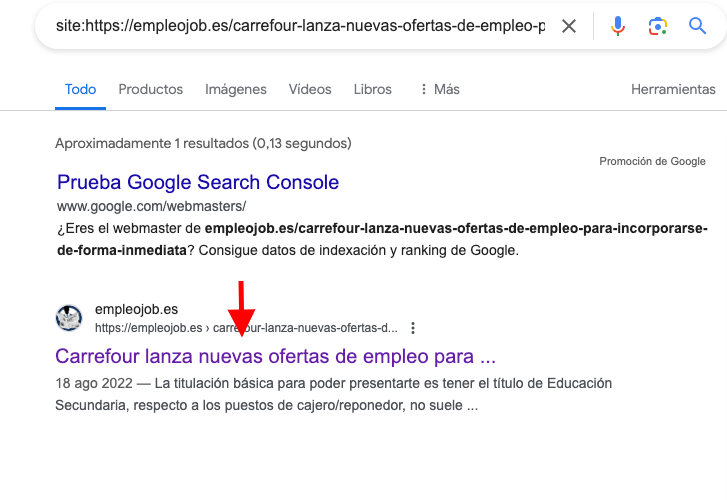Screen dimensions: 727x500
Task: Click the Aproximadamente 1 resultados stats text
Action: tap(203, 143)
